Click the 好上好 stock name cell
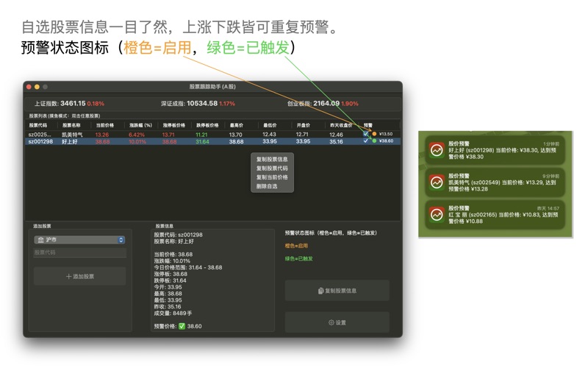This screenshot has width=588, height=368. (x=70, y=141)
